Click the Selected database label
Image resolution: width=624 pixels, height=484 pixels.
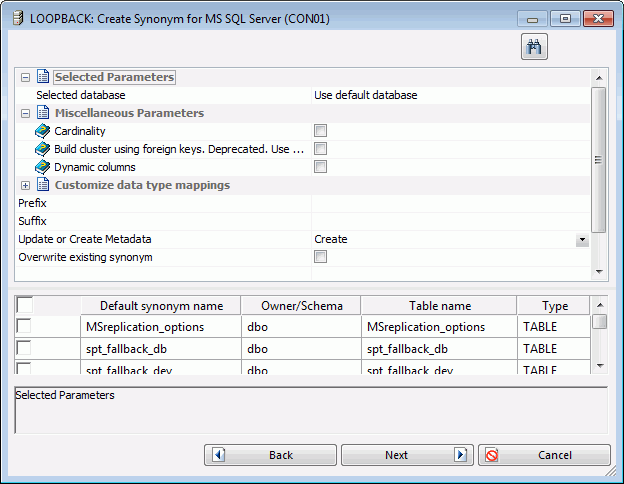81,95
